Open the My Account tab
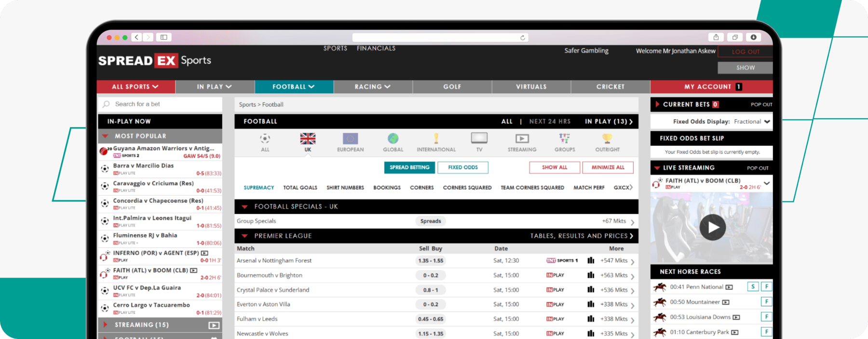Viewport: 868px width, 339px height. [x=712, y=87]
